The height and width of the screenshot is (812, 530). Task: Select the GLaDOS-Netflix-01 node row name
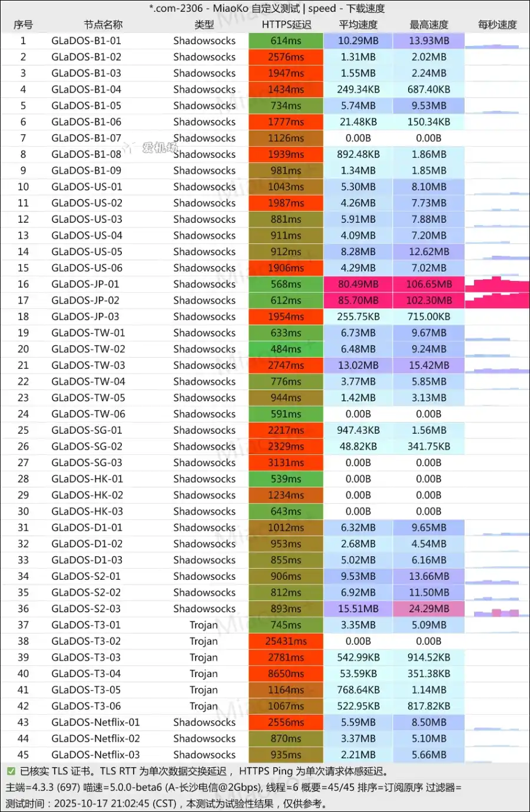coord(95,722)
